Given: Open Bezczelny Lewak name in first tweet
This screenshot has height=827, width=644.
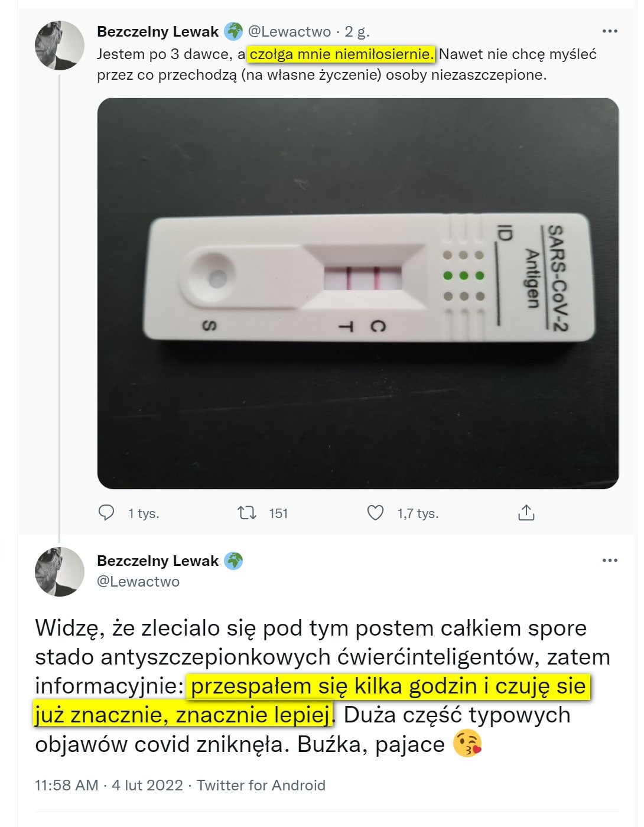Looking at the screenshot, I should coord(158,31).
